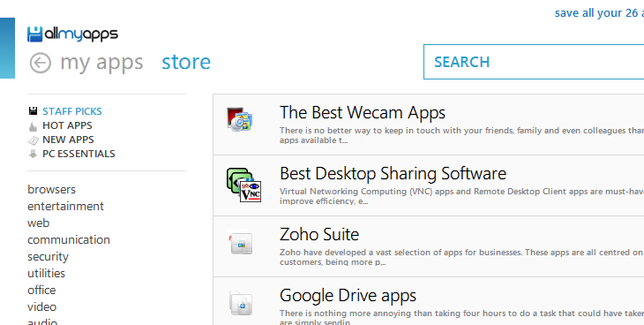Open the audio category
The width and height of the screenshot is (644, 325).
coord(42,321)
